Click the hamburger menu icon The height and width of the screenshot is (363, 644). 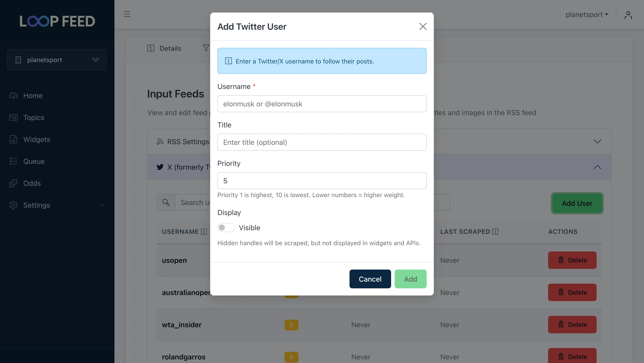click(x=127, y=14)
